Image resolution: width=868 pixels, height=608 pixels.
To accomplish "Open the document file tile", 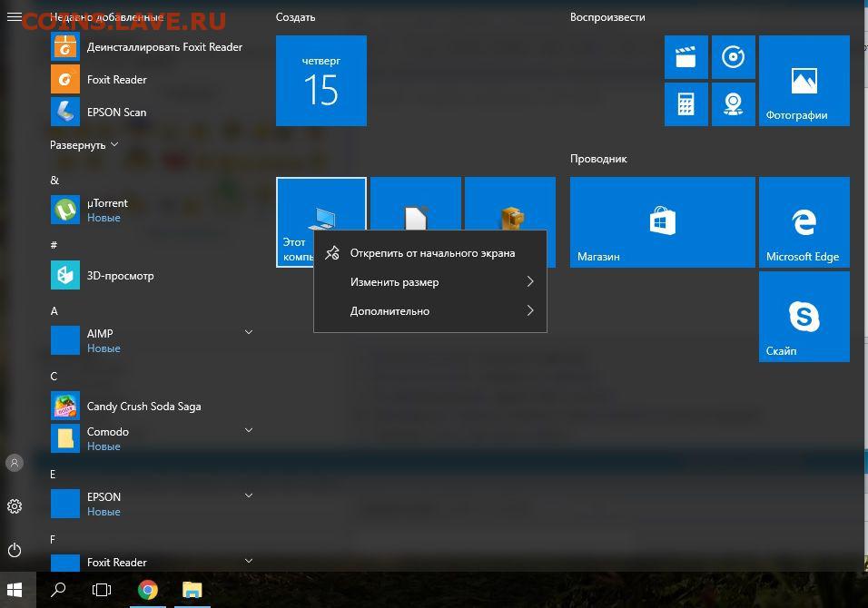I will 416,203.
